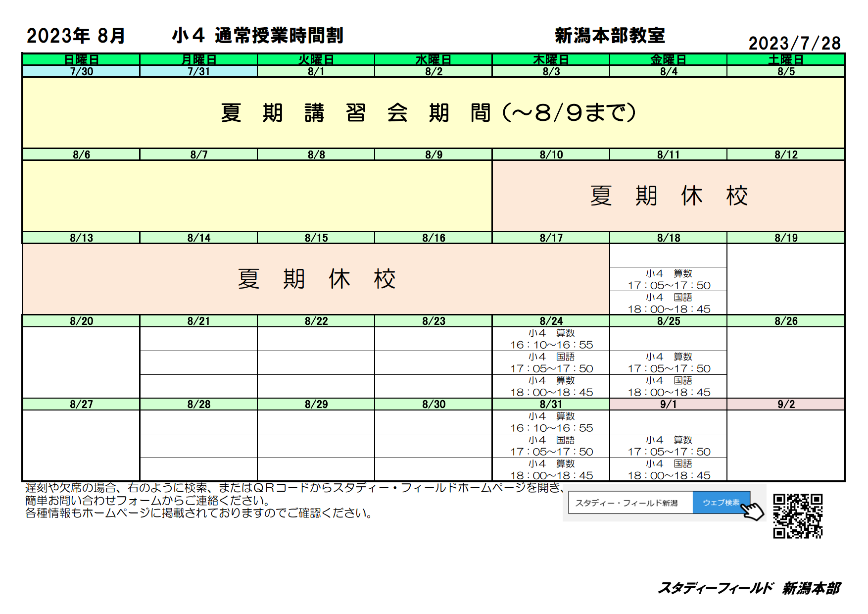Click the 8/12 date cell
The width and height of the screenshot is (868, 614).
[786, 154]
